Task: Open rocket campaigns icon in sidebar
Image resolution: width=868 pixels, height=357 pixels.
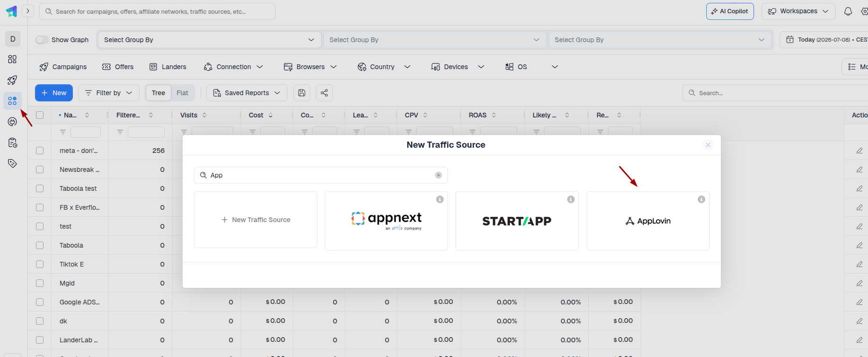Action: coord(12,80)
